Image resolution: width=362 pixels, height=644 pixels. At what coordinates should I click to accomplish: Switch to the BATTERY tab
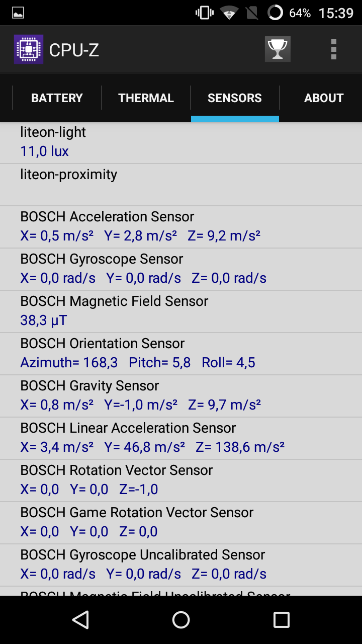57,98
